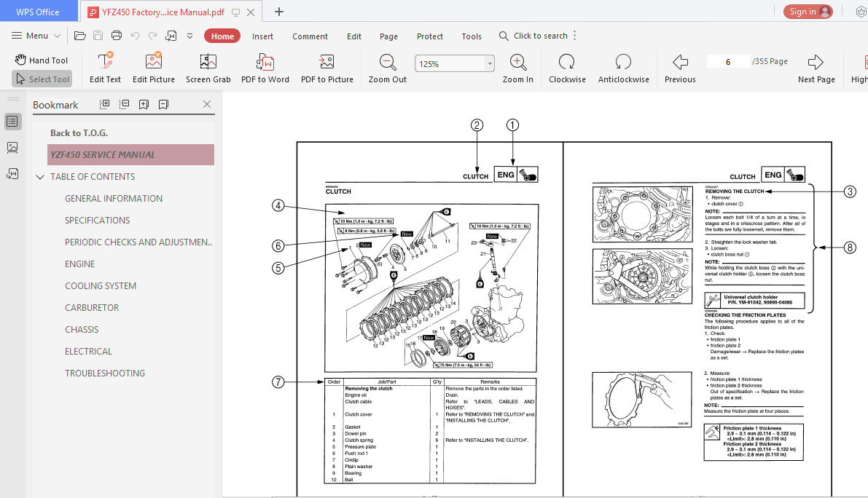Open the ELECTRICAL bookmark
The height and width of the screenshot is (498, 868).
point(88,352)
